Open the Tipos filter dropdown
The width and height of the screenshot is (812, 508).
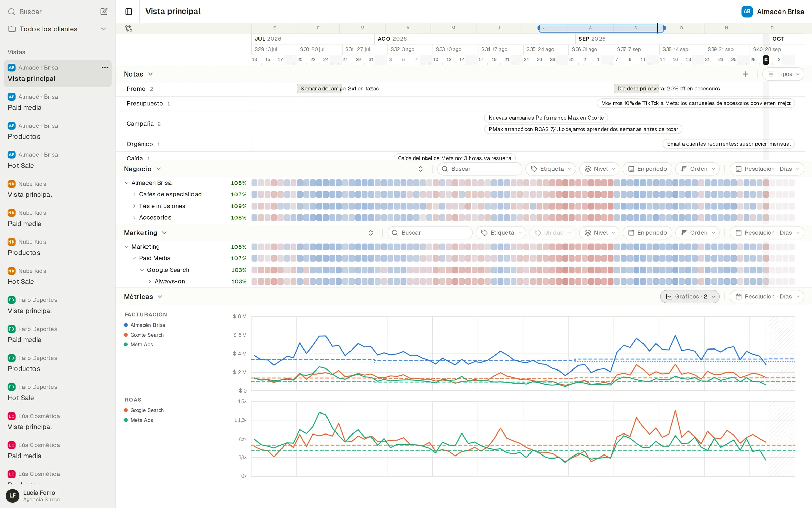[783, 74]
